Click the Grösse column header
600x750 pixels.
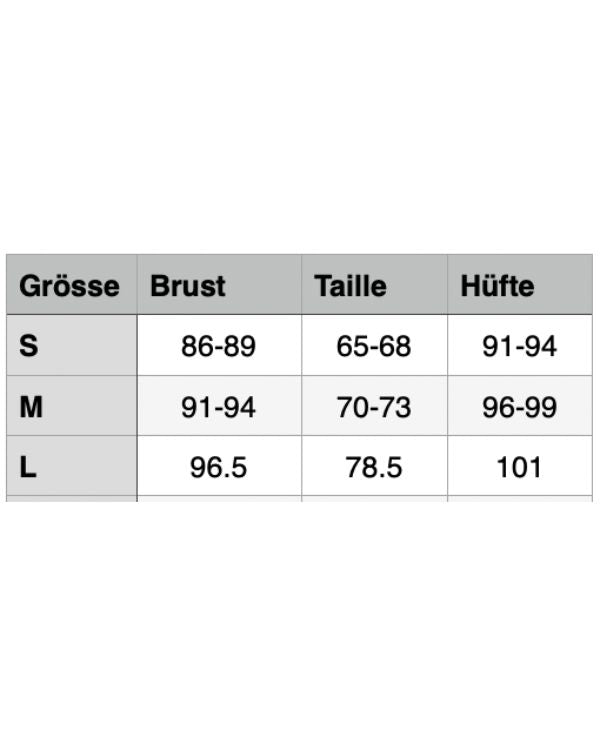pos(70,286)
